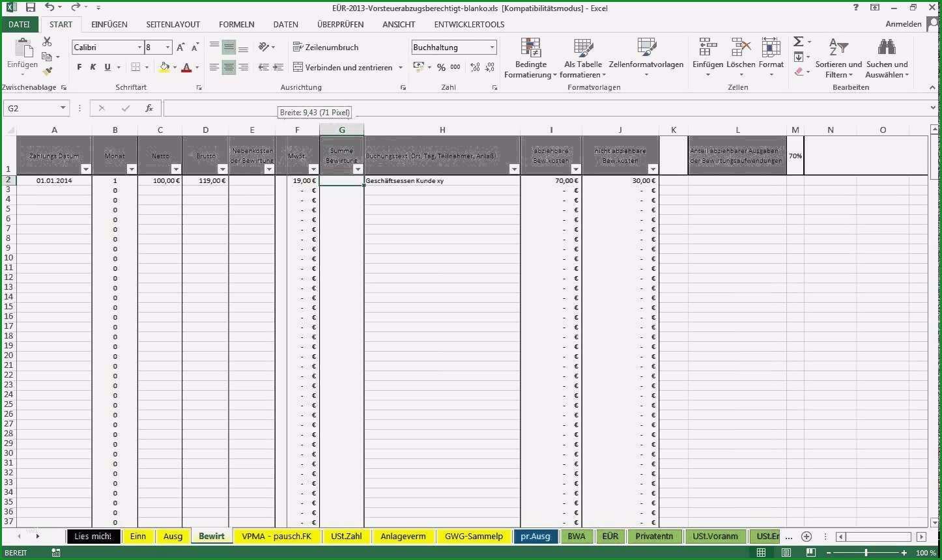This screenshot has height=560, width=942.
Task: Switch to FORMELN ribbon tab
Action: [x=236, y=24]
